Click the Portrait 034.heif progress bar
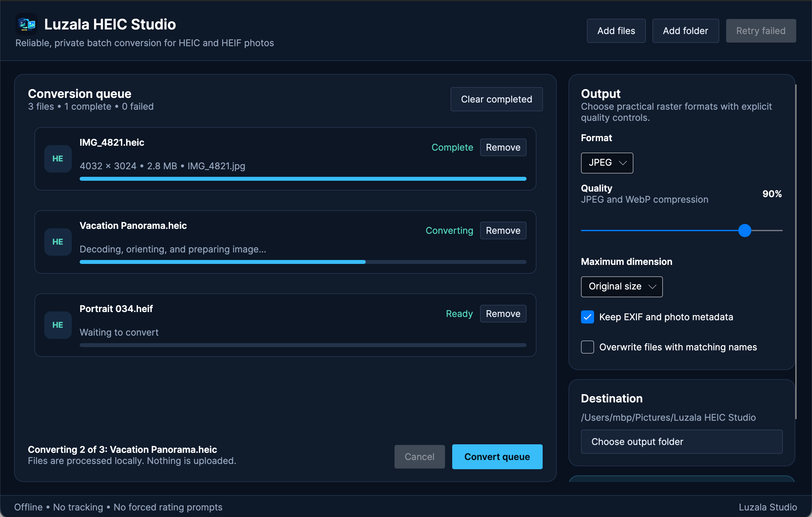This screenshot has height=517, width=812. [x=303, y=345]
